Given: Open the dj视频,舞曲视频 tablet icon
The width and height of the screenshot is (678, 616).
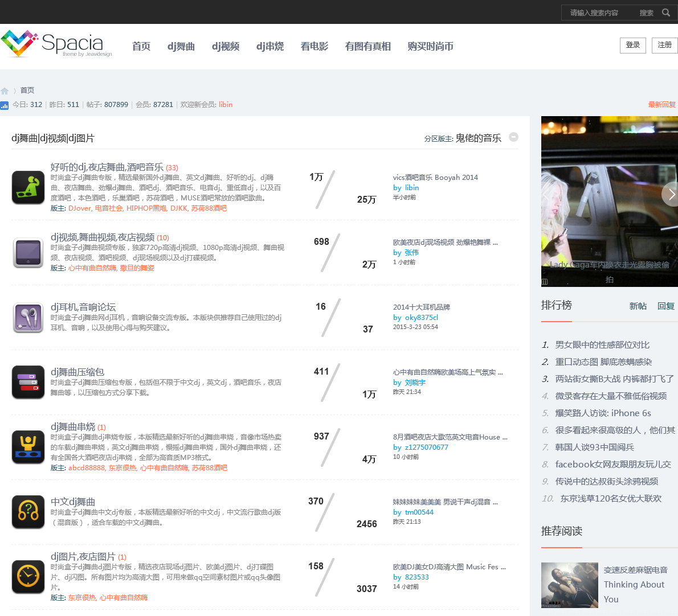Looking at the screenshot, I should (28, 253).
